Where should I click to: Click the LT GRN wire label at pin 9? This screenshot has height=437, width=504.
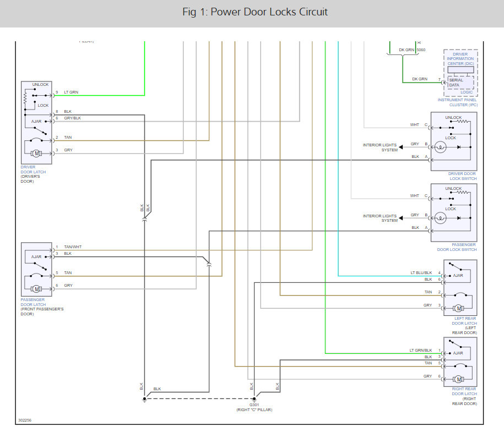[x=71, y=92]
